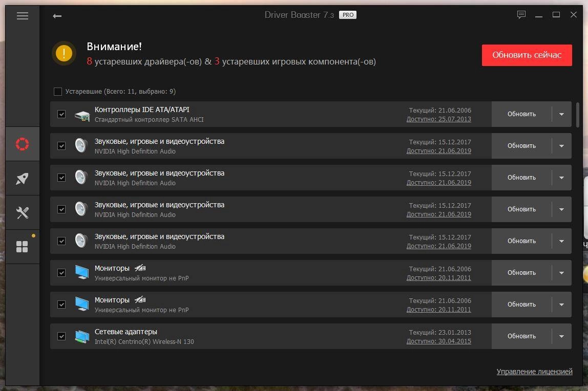This screenshot has height=391, width=588.
Task: Expand dropdown arrow for the SATA AHCI controller row
Action: pos(561,114)
